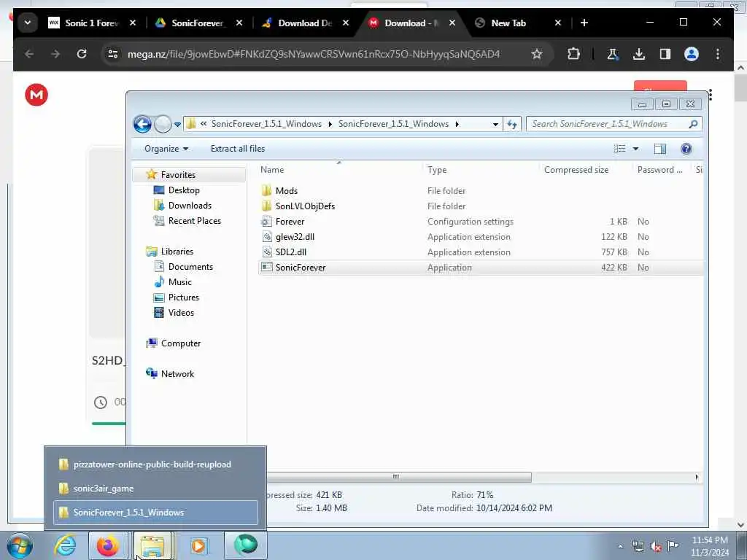Screen dimensions: 747x560
Task: Expand the breadcrumb arrow after last folder
Action: click(457, 124)
